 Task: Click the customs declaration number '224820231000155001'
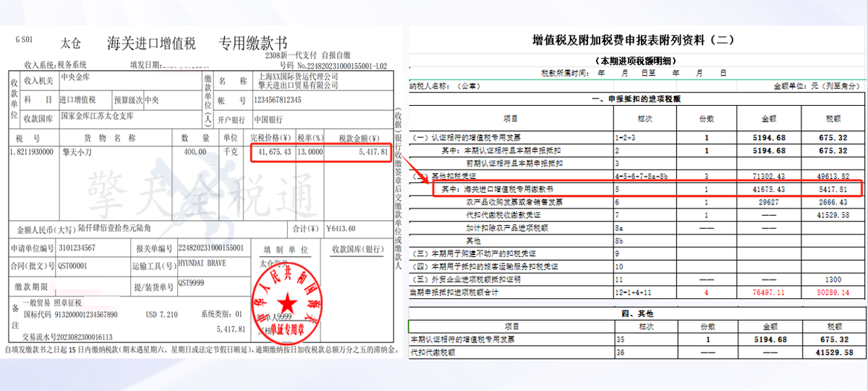(211, 248)
